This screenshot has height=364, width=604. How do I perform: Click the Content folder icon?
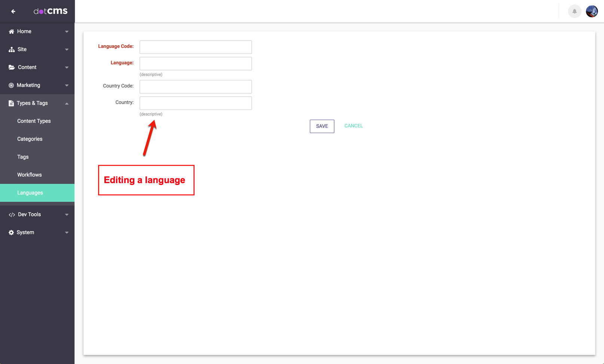12,68
